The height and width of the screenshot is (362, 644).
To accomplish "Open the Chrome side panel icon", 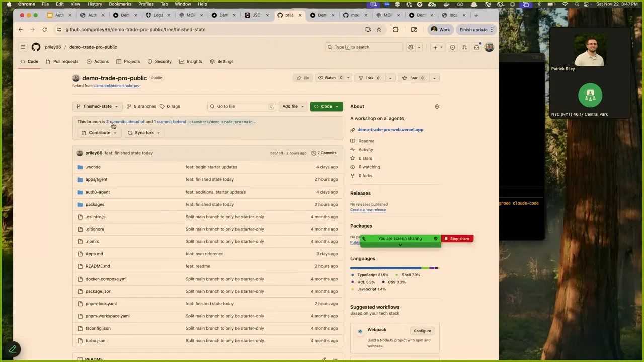I will pos(414,30).
